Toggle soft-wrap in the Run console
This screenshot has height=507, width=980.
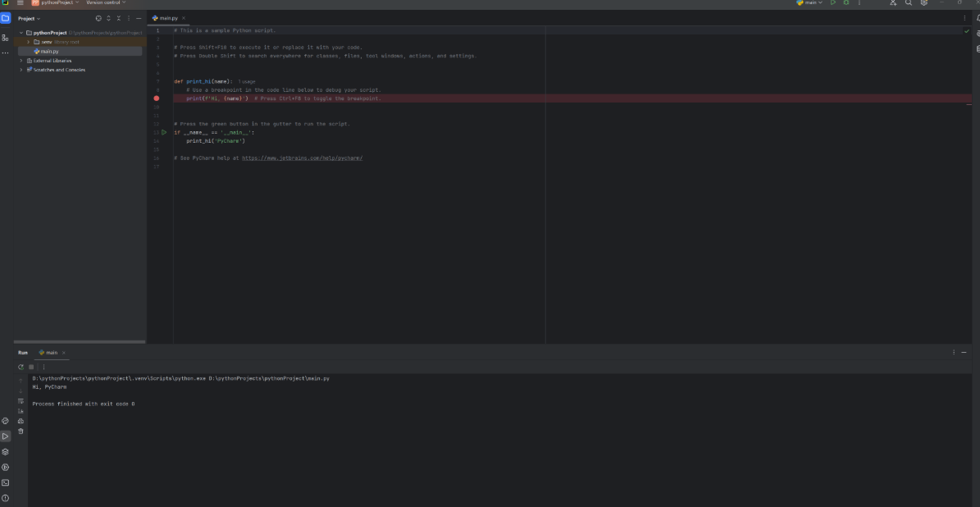tap(21, 401)
